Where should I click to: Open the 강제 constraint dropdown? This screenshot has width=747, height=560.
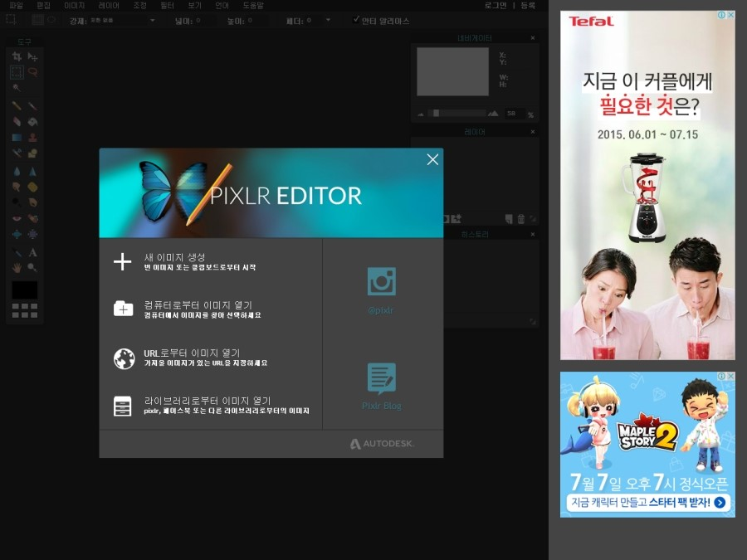123,21
